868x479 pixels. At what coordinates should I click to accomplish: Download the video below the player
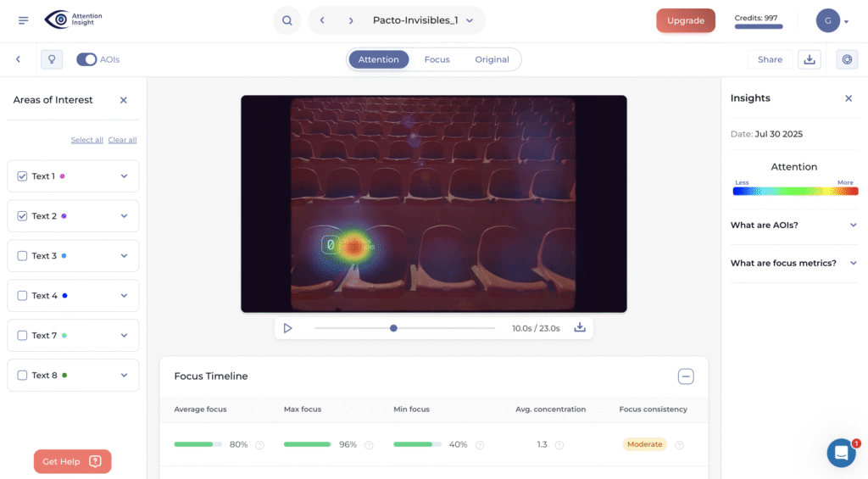(580, 328)
